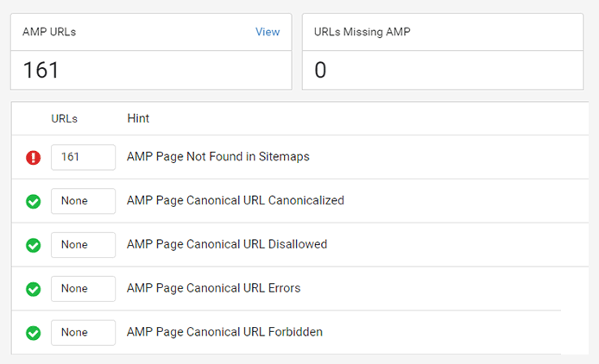This screenshot has height=364, width=599.
Task: Open AMP Page Canonical URL Errors hint
Action: pyautogui.click(x=213, y=288)
